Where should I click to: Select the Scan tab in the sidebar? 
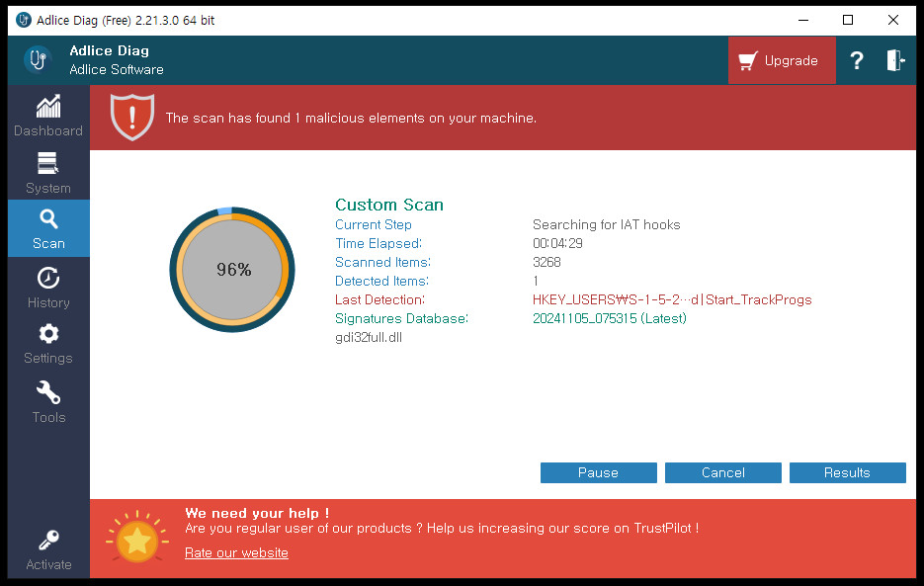coord(48,228)
